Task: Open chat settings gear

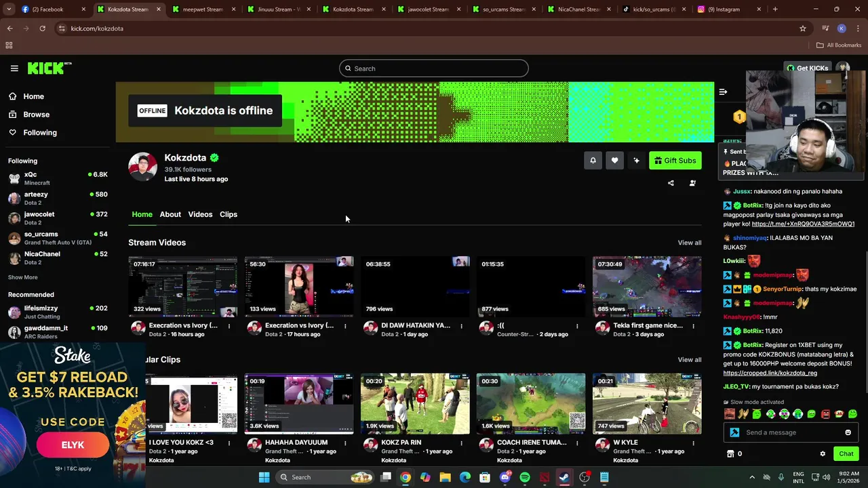Action: pyautogui.click(x=823, y=454)
